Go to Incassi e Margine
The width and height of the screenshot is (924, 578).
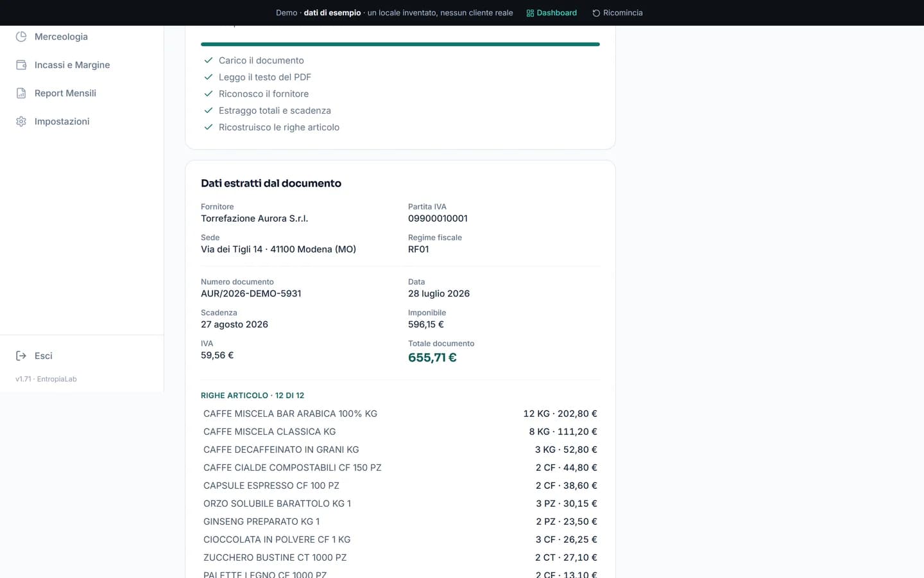(81, 65)
